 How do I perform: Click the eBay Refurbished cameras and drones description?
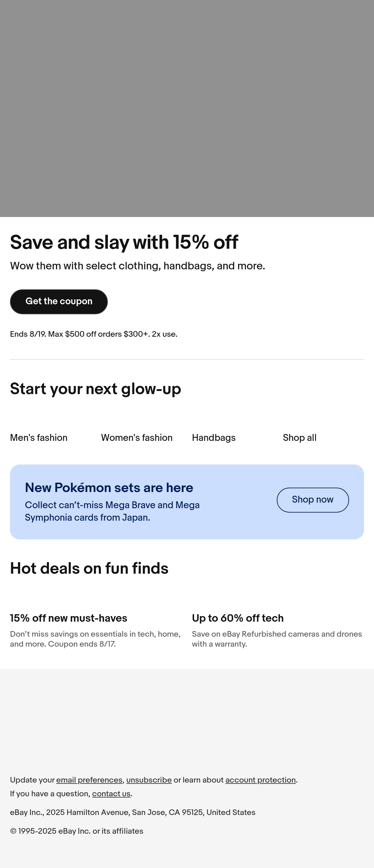277,639
